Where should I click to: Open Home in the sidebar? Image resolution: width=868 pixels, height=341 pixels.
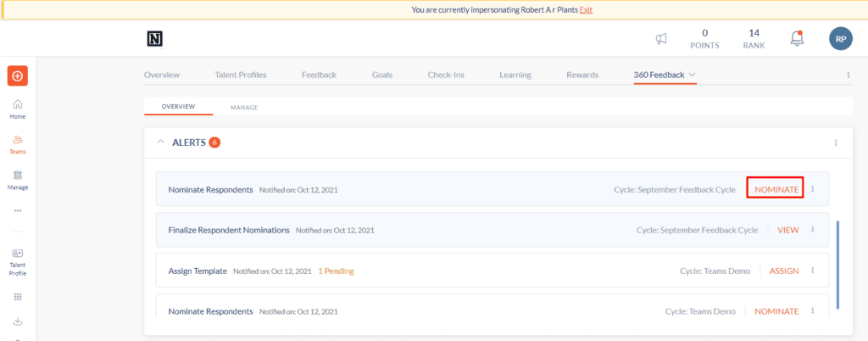point(18,109)
